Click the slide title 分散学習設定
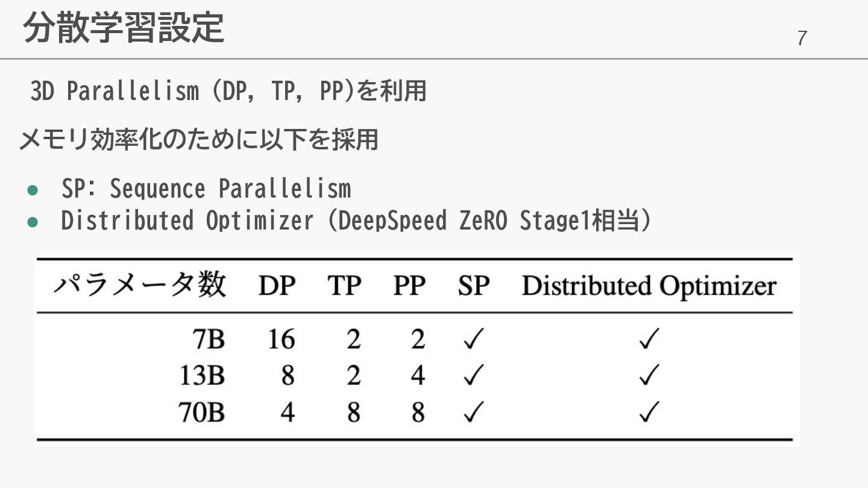Screen dimensions: 868x488 pyautogui.click(x=124, y=28)
